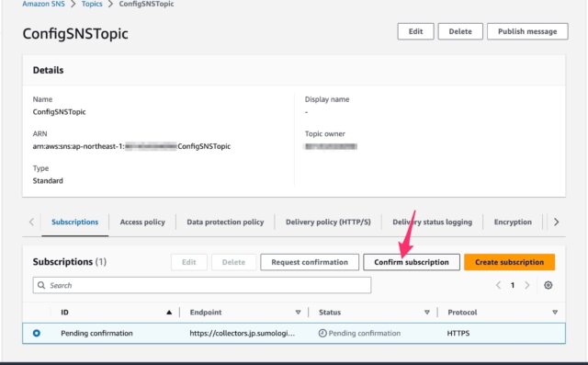The image size is (588, 365).
Task: Open the Encryption tab
Action: click(x=513, y=222)
